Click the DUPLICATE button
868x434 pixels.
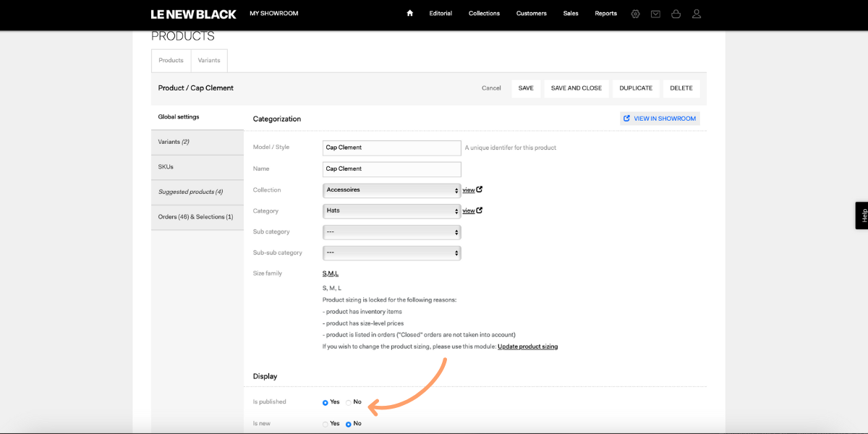tap(636, 88)
